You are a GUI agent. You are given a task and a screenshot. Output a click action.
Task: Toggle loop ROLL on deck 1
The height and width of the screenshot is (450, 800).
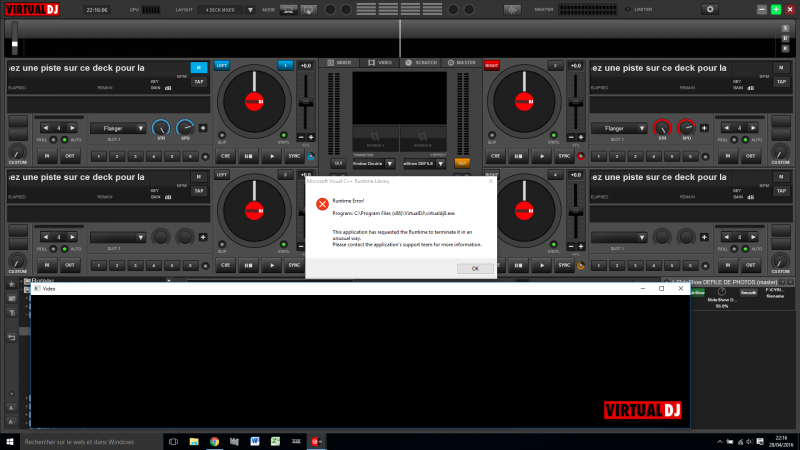coord(53,139)
